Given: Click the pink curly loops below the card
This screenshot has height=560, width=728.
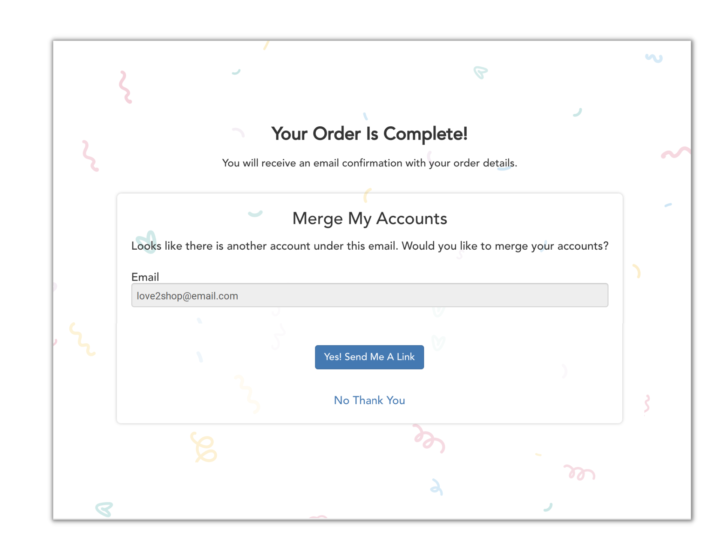Looking at the screenshot, I should click(429, 438).
